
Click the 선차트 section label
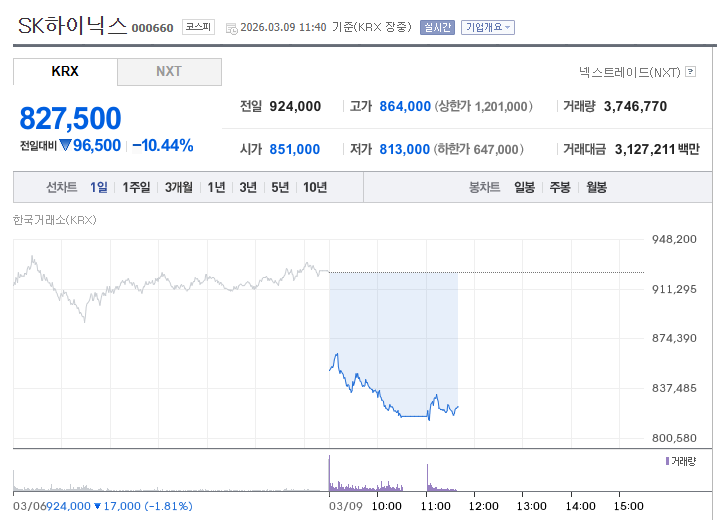(x=62, y=187)
